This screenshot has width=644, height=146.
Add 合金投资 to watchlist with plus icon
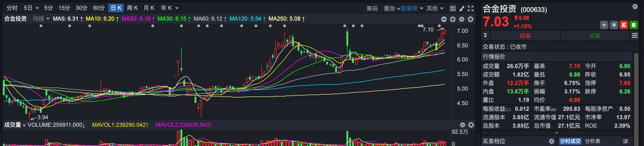(604, 25)
